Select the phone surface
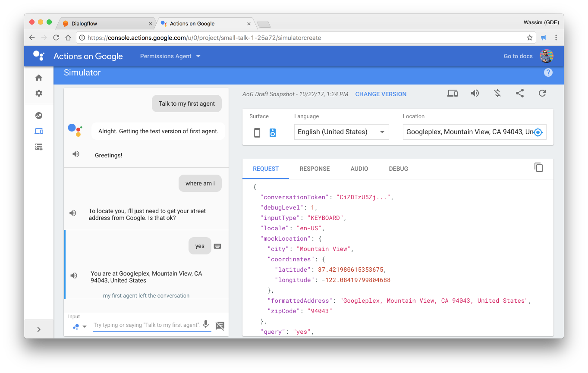The height and width of the screenshot is (373, 588). 257,132
